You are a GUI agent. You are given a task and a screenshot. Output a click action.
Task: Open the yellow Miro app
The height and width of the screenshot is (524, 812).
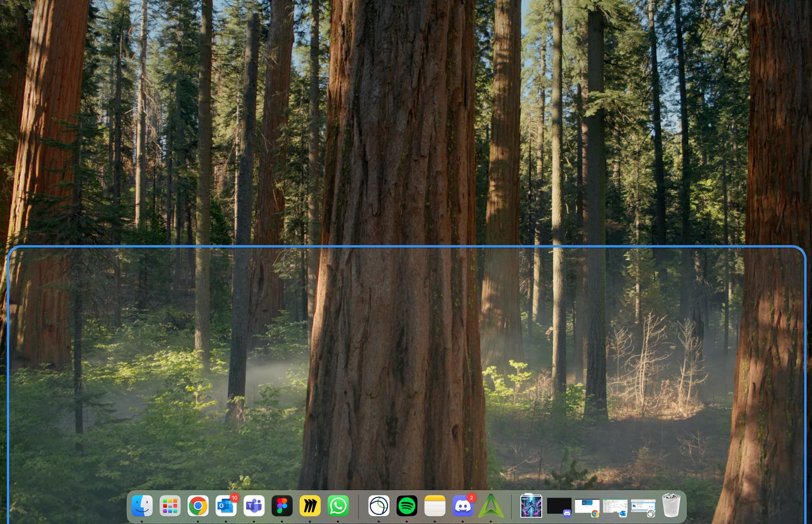click(310, 506)
